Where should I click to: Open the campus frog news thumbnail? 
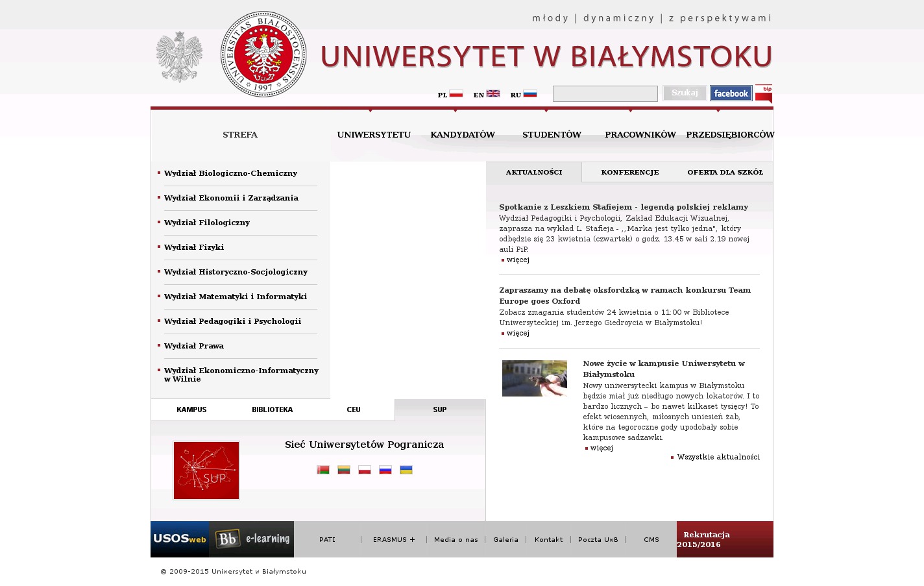coord(535,378)
